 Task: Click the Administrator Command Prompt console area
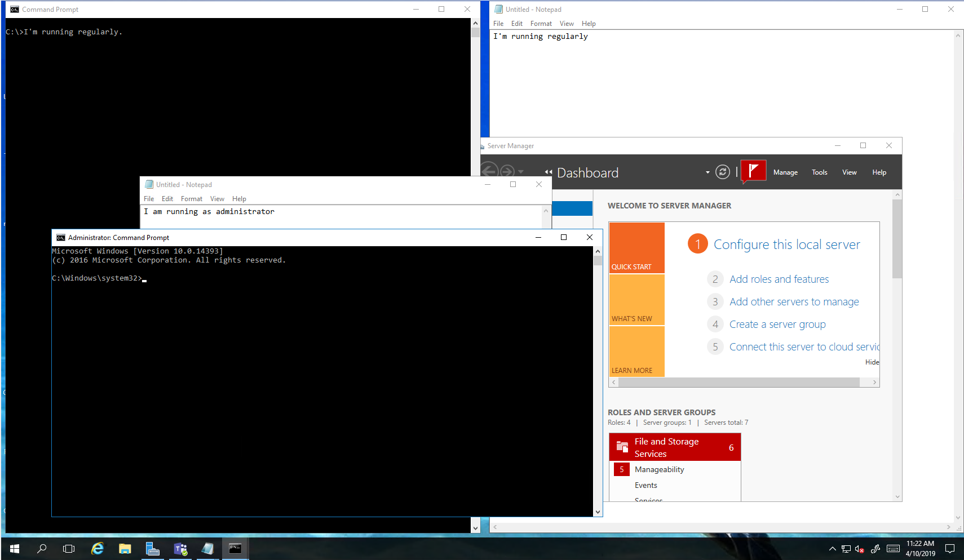(322, 381)
